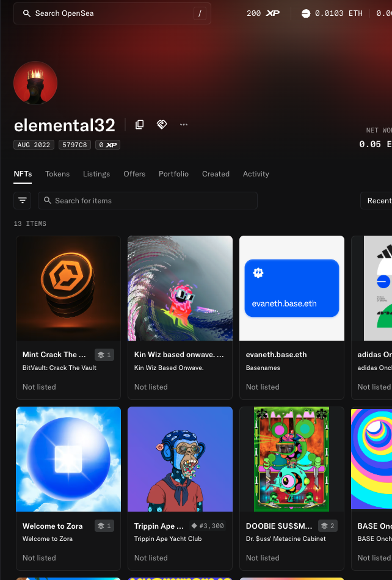
Task: Click the elemental32 profile avatar
Action: 35,83
